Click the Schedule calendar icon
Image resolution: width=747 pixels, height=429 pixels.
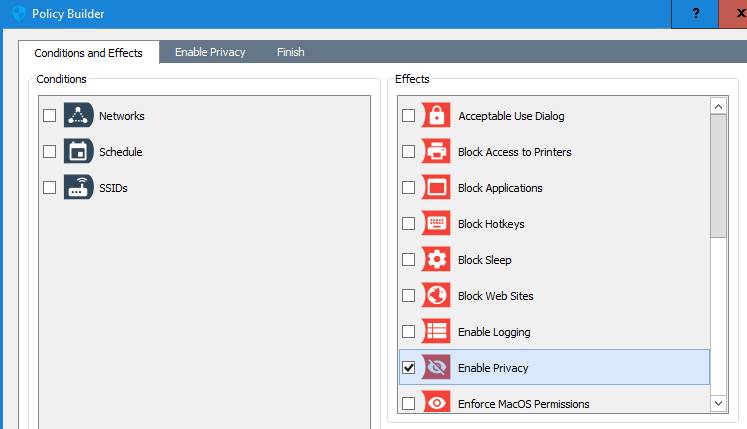[x=79, y=152]
